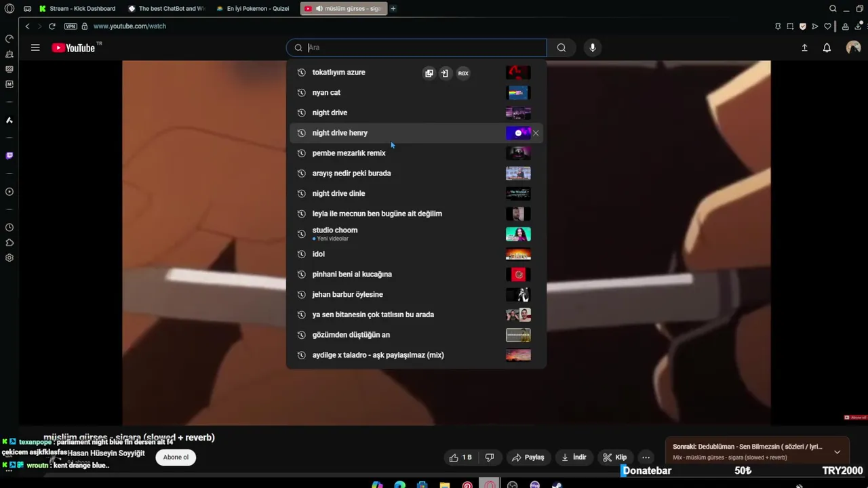Select the plain 'night drive' suggestion
Viewport: 868px width, 488px height.
[x=416, y=113]
